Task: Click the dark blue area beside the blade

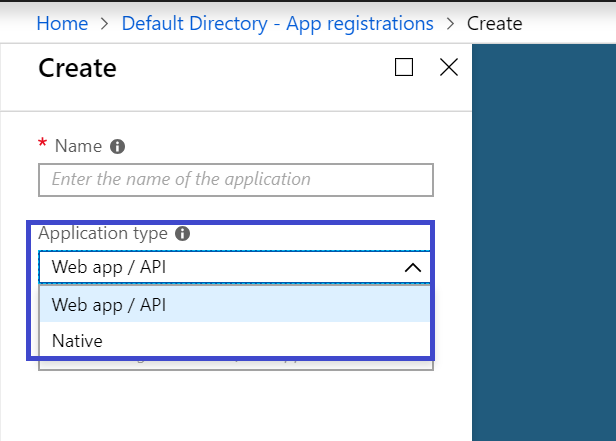Action: coord(543,250)
